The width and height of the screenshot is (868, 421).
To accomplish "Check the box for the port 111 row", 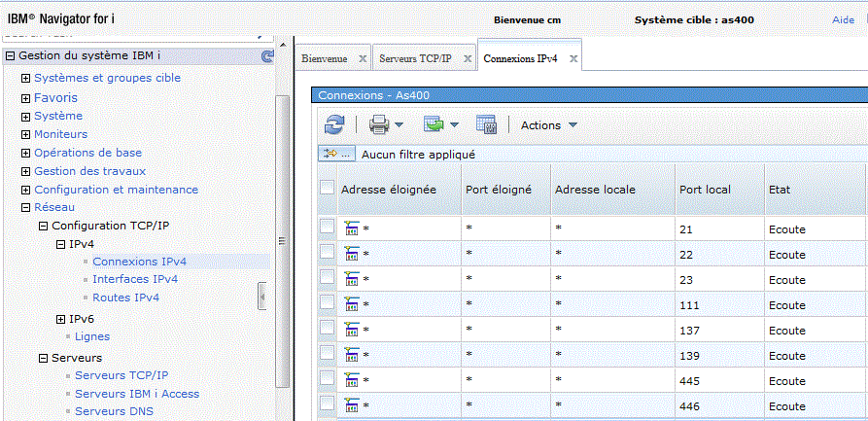I will [x=328, y=302].
